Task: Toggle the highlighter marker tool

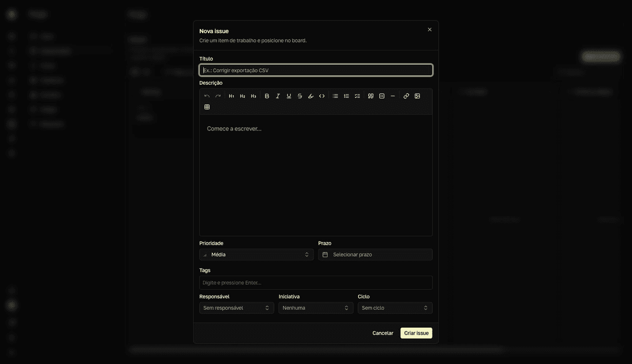Action: [311, 96]
